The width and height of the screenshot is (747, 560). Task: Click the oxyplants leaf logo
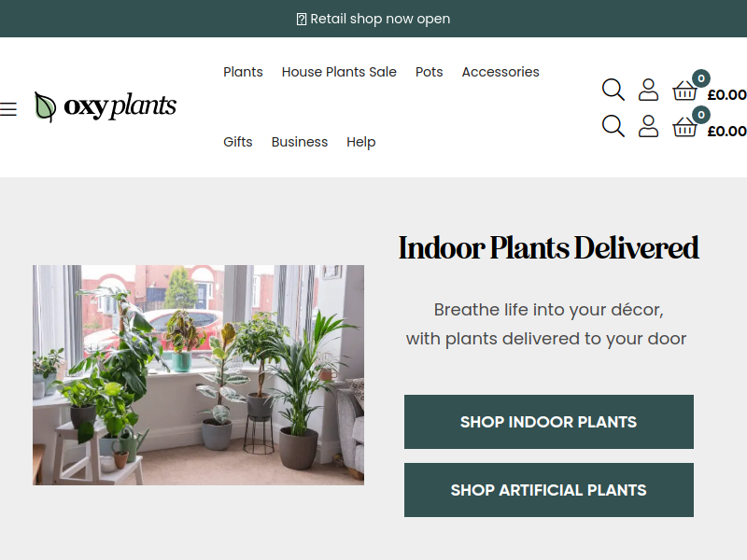click(x=106, y=106)
